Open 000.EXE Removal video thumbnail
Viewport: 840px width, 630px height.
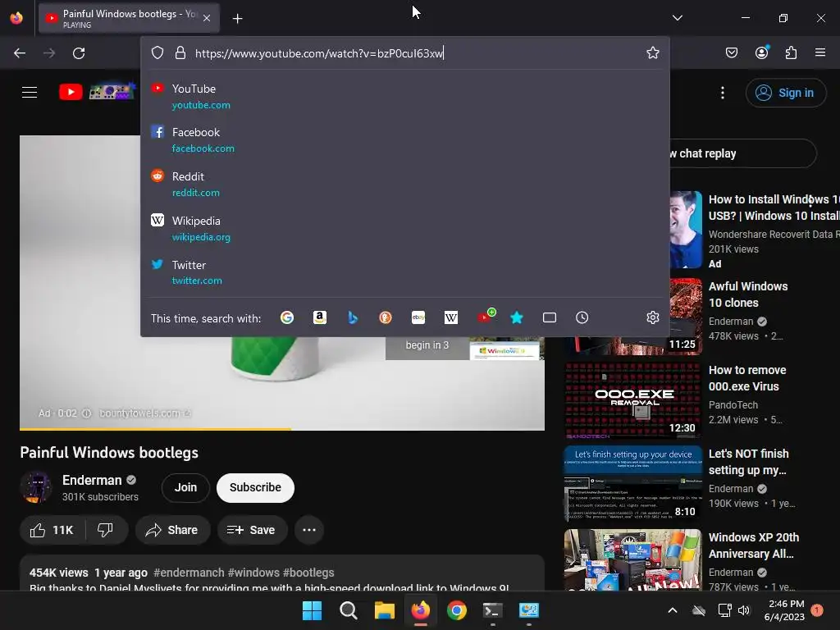(x=633, y=400)
